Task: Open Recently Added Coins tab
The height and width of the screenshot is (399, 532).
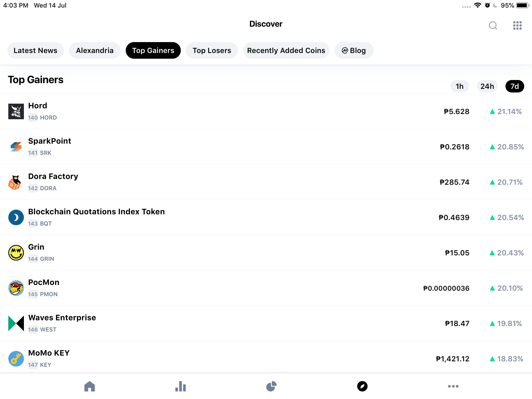Action: click(x=286, y=50)
